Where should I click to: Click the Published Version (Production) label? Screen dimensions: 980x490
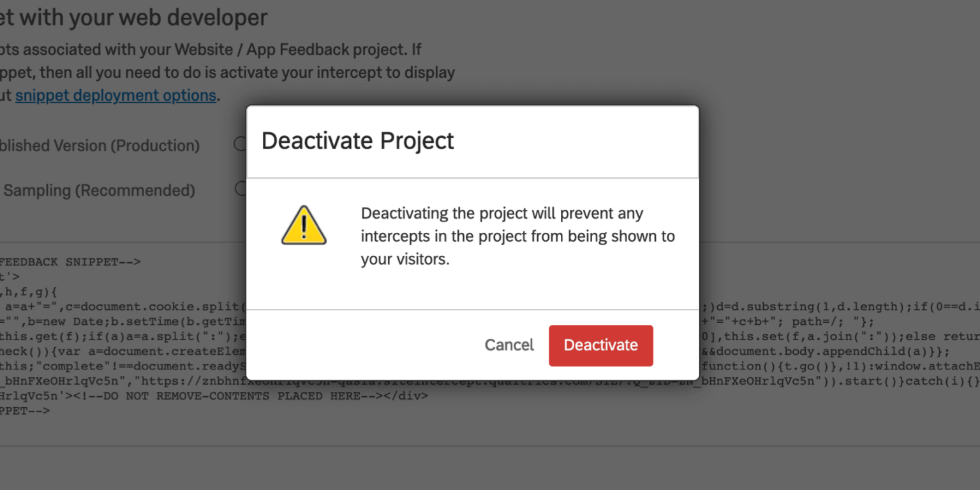[100, 145]
